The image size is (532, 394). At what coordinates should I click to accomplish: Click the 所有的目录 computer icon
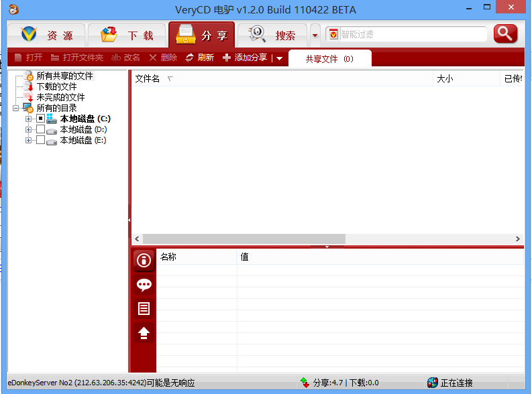click(x=28, y=108)
